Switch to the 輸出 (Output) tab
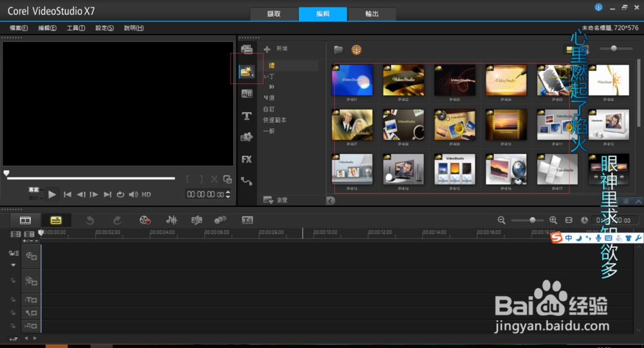 (x=372, y=14)
